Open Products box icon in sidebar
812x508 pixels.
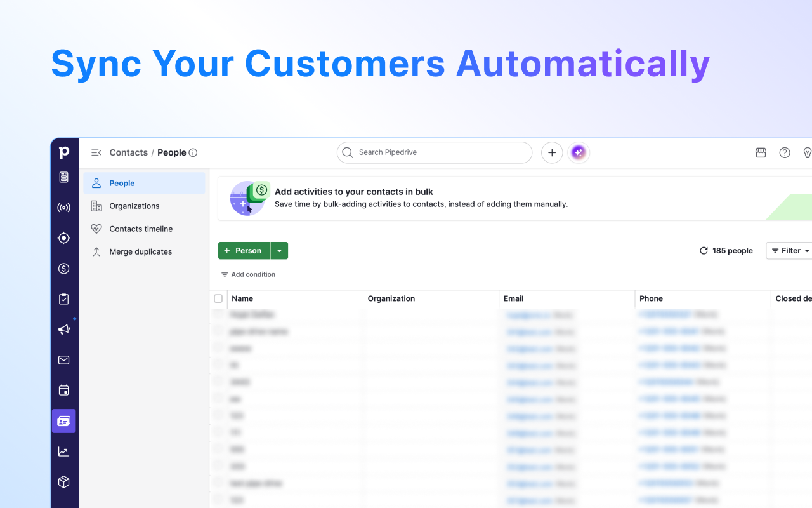(x=64, y=482)
